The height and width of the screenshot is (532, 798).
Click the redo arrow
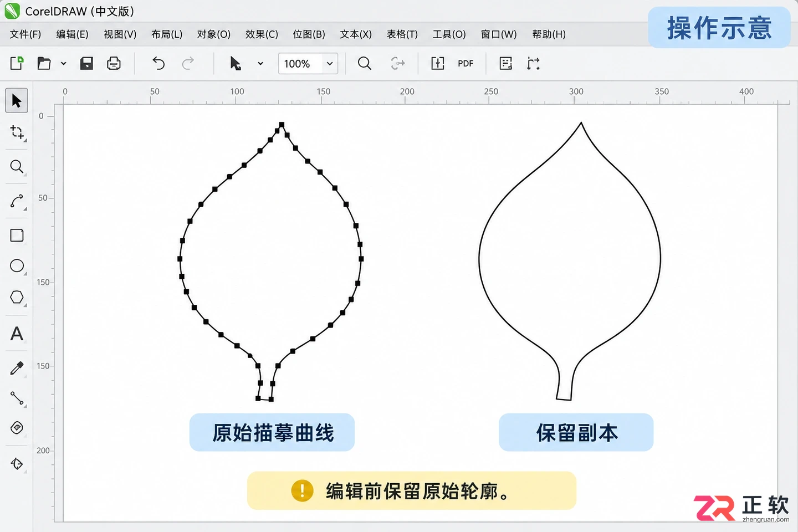[x=188, y=63]
